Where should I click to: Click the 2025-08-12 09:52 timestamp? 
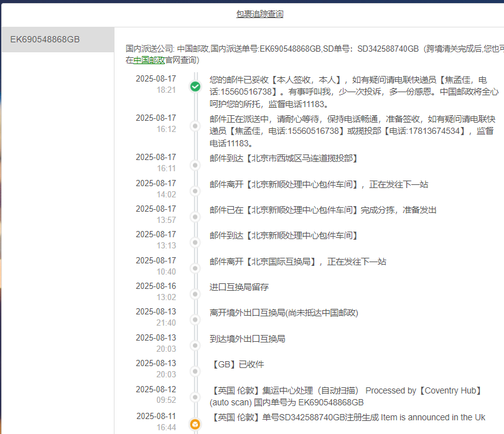pos(156,395)
